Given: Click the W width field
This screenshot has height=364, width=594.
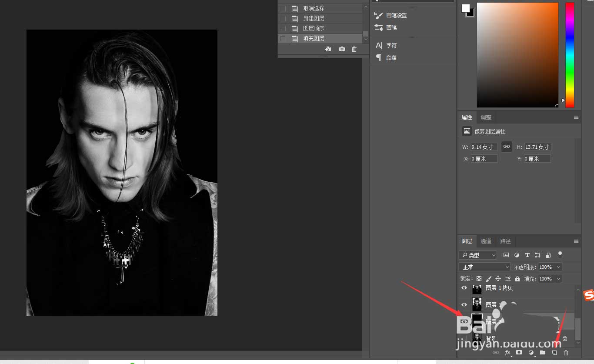Looking at the screenshot, I should point(484,147).
